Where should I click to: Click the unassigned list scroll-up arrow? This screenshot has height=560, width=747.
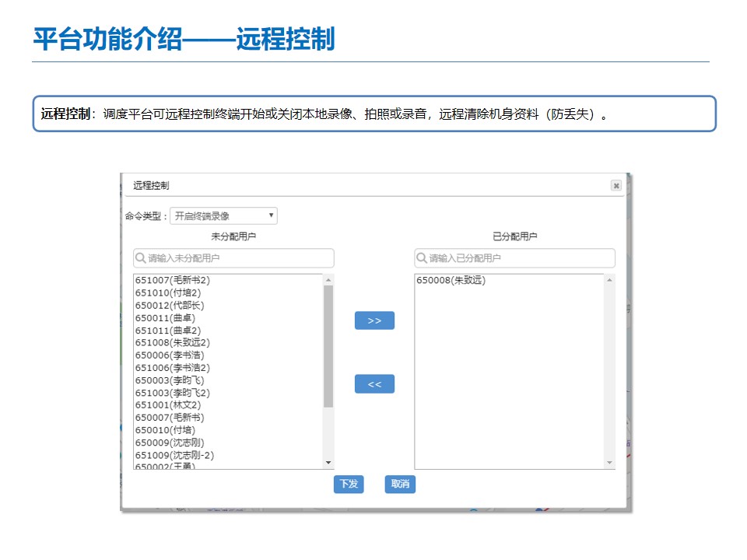pyautogui.click(x=328, y=280)
